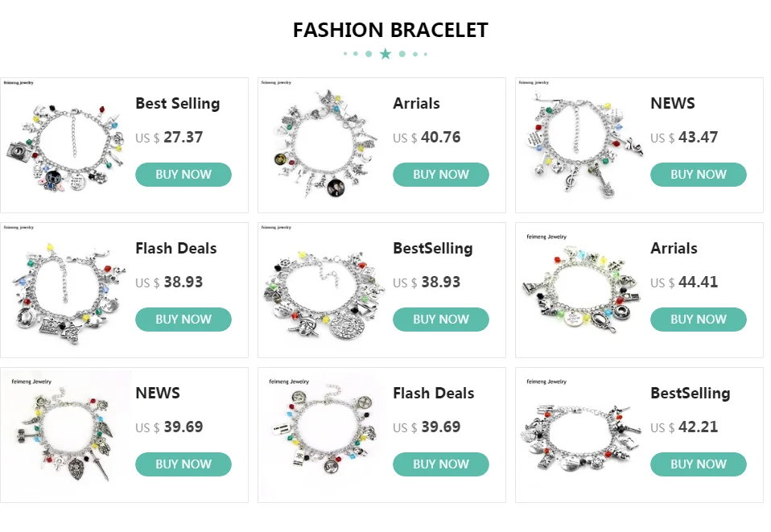This screenshot has width=771, height=532.
Task: Open the pirate skull charm bracelet image
Action: 324,290
